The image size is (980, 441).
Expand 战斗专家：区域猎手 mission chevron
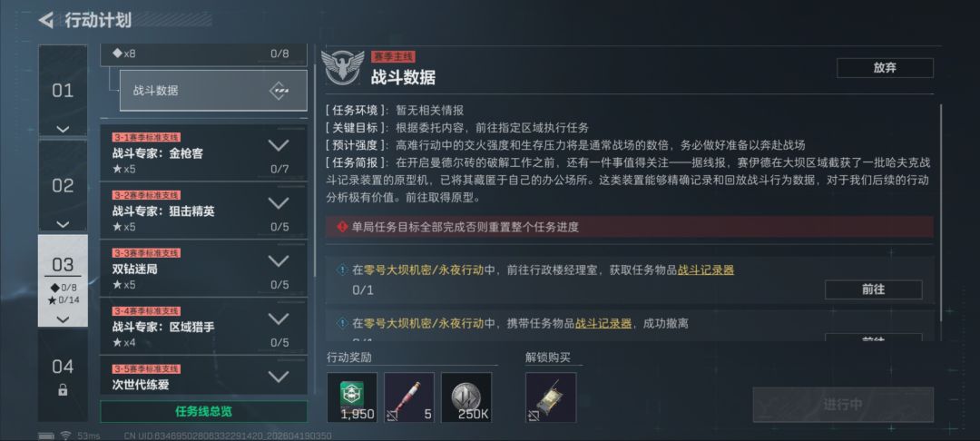tap(279, 318)
